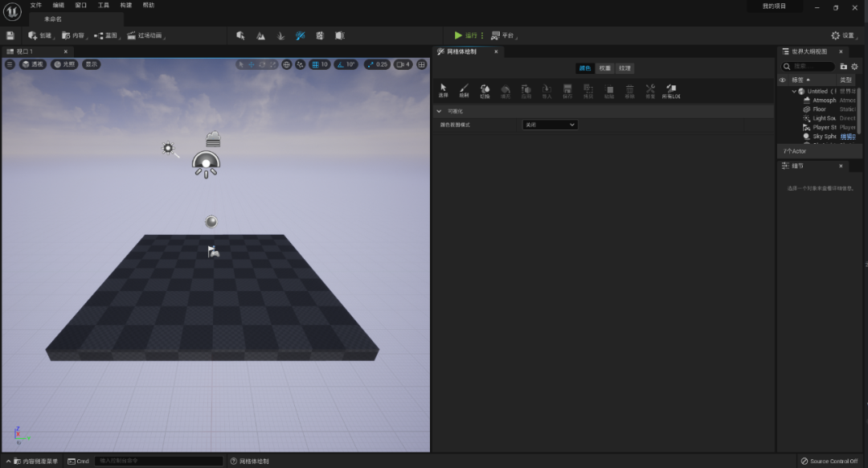Click the 拷贝 (Copy) vertex colors icon

[x=588, y=91]
